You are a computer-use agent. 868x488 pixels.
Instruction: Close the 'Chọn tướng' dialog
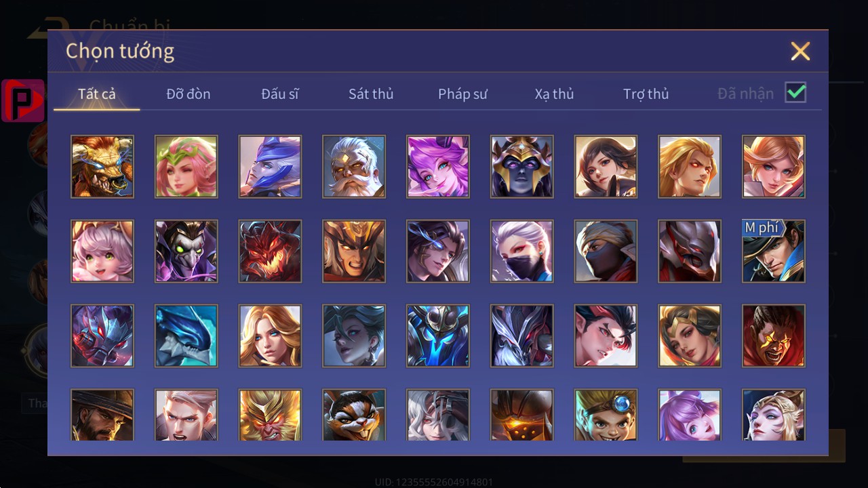pyautogui.click(x=800, y=52)
